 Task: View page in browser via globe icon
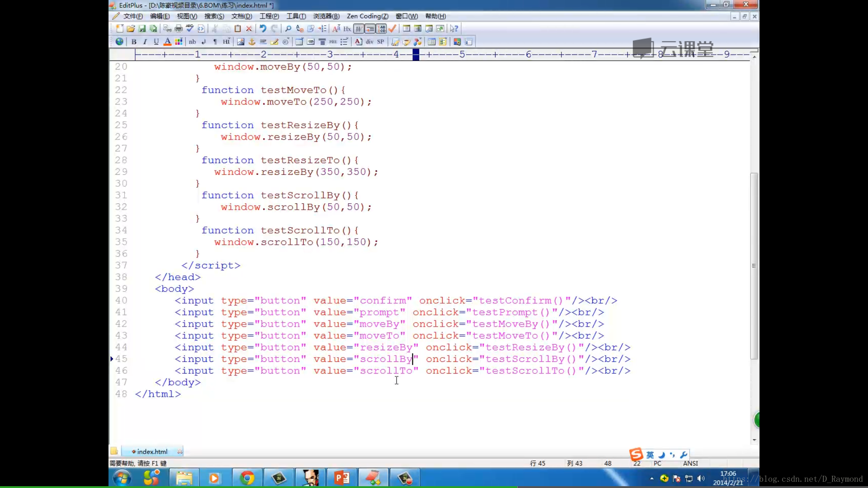coord(119,42)
